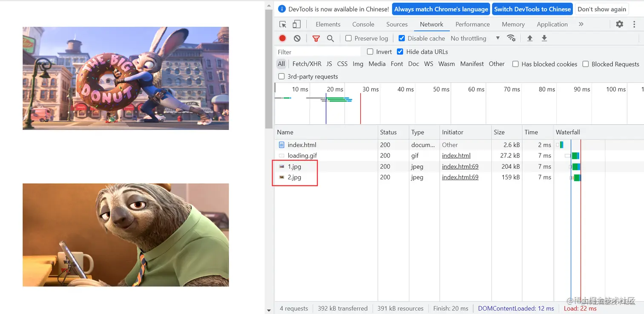
Task: Open index.html:69 initiator of 1.jpg
Action: 460,167
